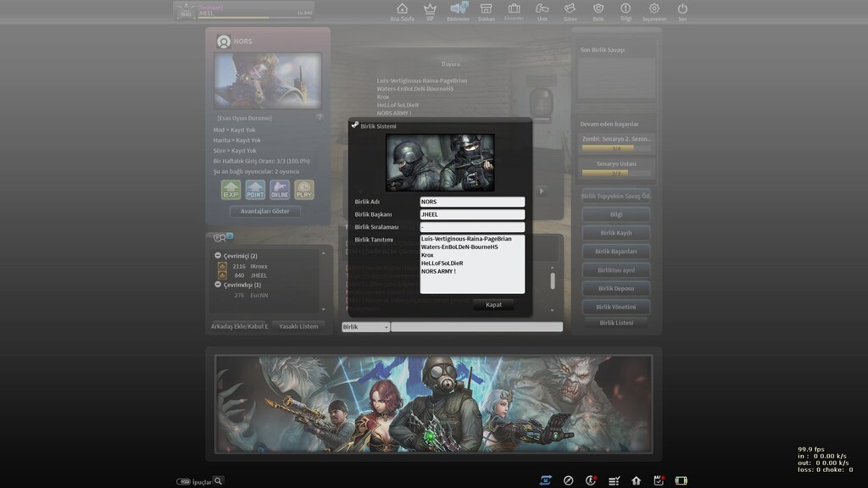Click the POINT bonus icon

point(255,190)
